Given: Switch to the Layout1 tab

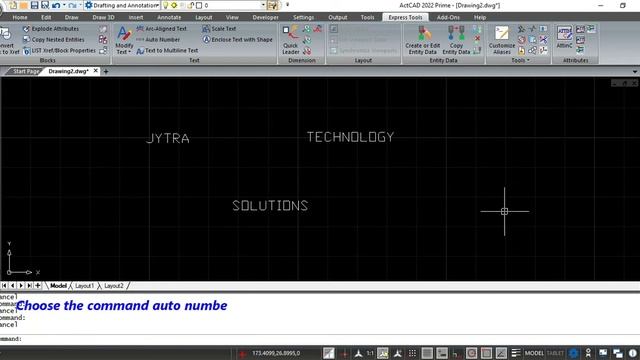Looking at the screenshot, I should pyautogui.click(x=84, y=286).
